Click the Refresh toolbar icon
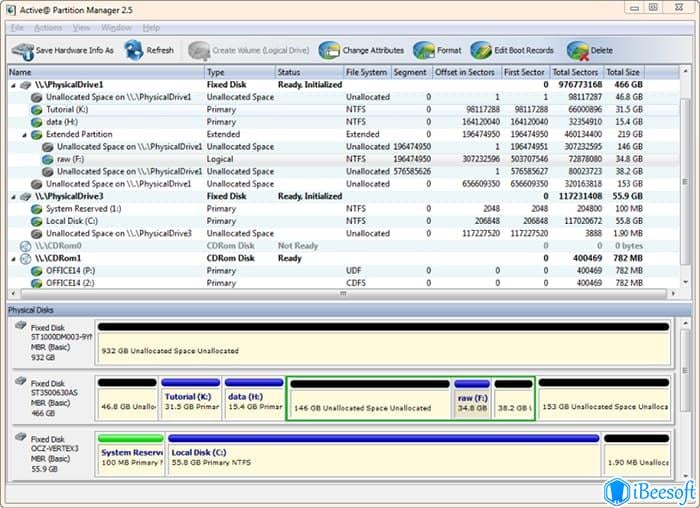 point(133,50)
